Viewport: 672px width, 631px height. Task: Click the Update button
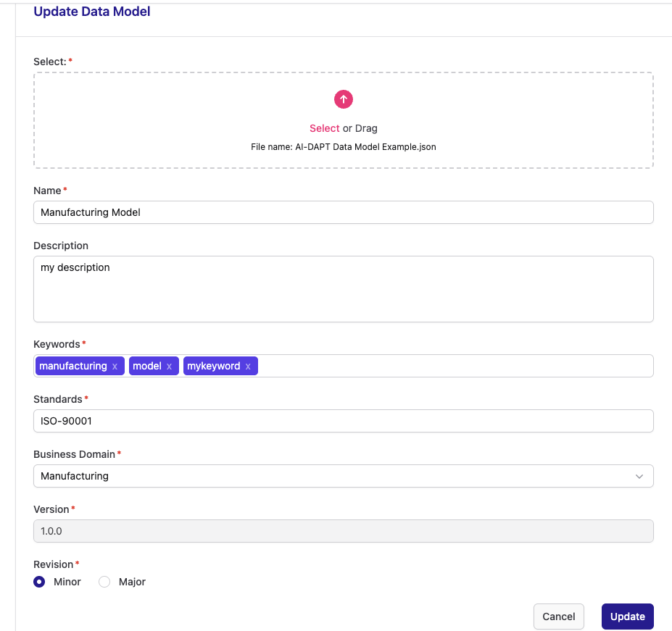coord(628,617)
